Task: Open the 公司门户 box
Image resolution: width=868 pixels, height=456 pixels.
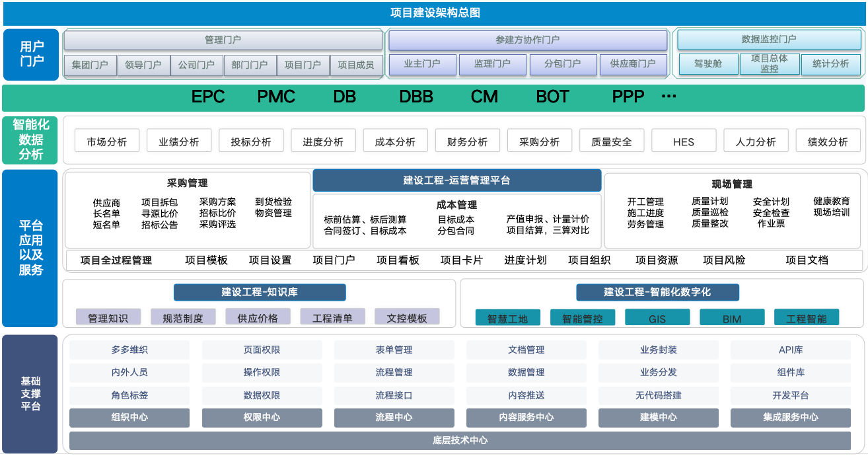Action: point(196,65)
